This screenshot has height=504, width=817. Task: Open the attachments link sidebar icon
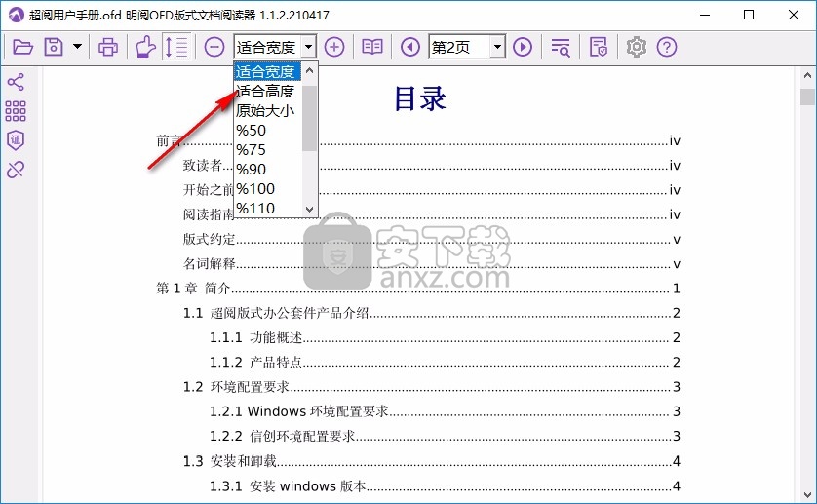(16, 170)
